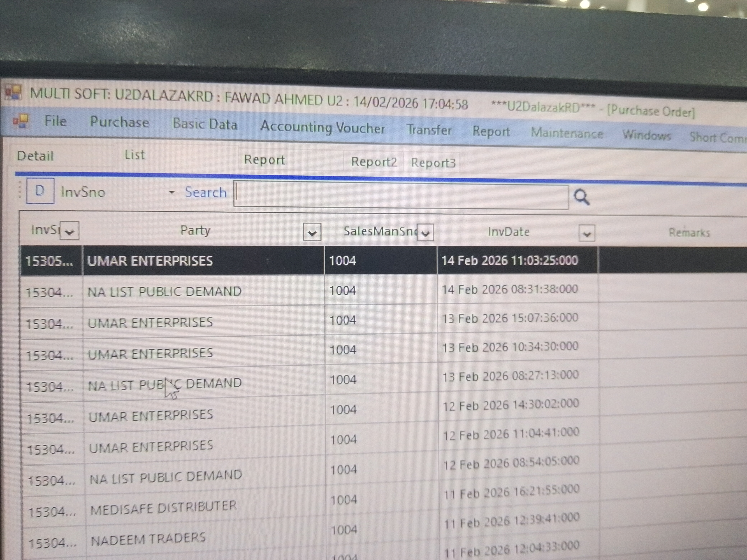Click the menu bar application icon
This screenshot has width=747, height=560.
(21, 120)
